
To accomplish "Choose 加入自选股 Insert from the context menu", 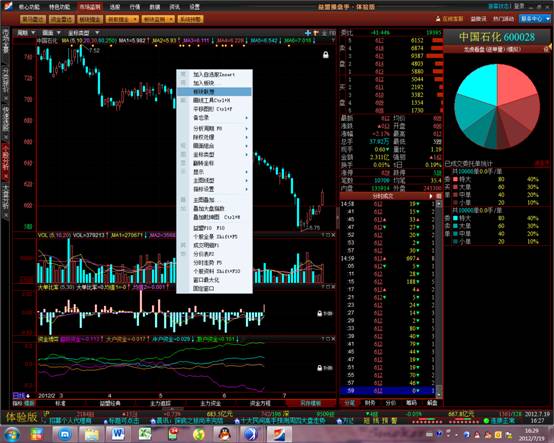I will click(214, 75).
